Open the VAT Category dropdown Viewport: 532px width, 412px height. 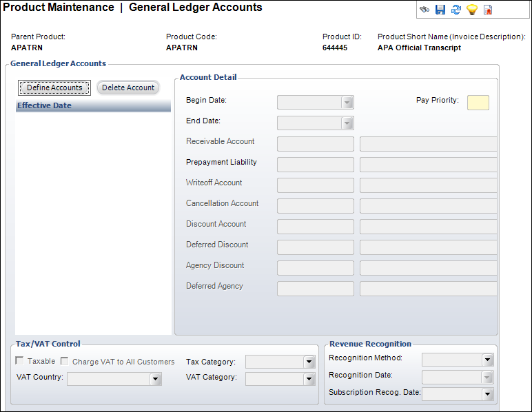[x=309, y=379]
